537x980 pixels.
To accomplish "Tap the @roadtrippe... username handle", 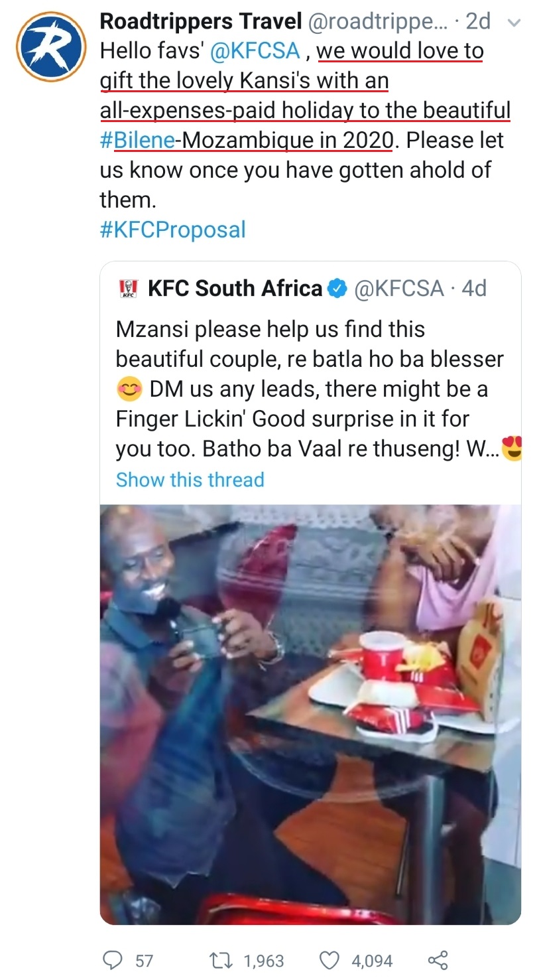I will [x=376, y=21].
